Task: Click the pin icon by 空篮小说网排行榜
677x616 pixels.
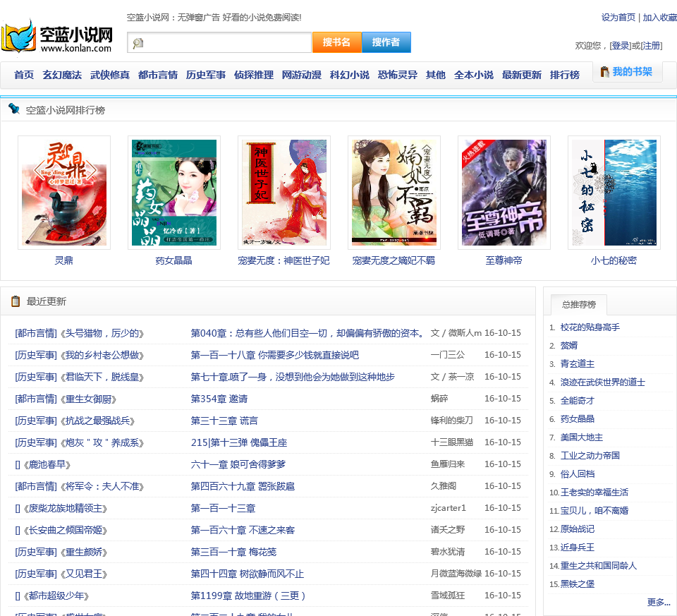Action: point(14,109)
